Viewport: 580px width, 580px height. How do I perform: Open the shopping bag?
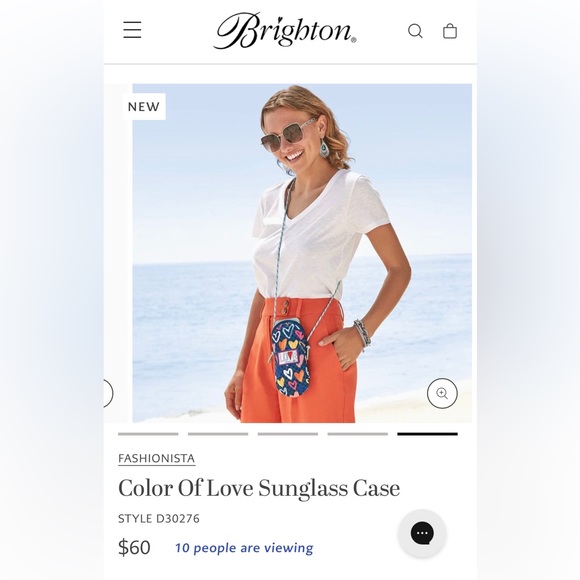(450, 31)
